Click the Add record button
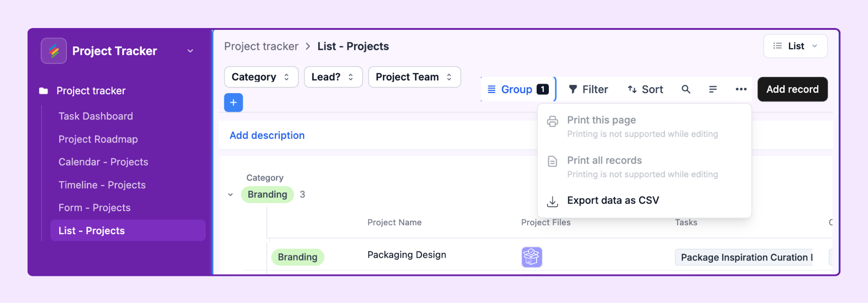 pos(793,89)
